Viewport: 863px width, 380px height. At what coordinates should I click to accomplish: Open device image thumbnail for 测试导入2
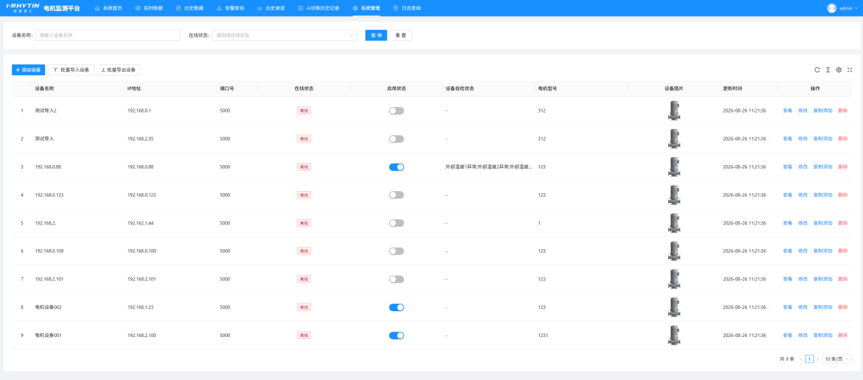point(674,111)
